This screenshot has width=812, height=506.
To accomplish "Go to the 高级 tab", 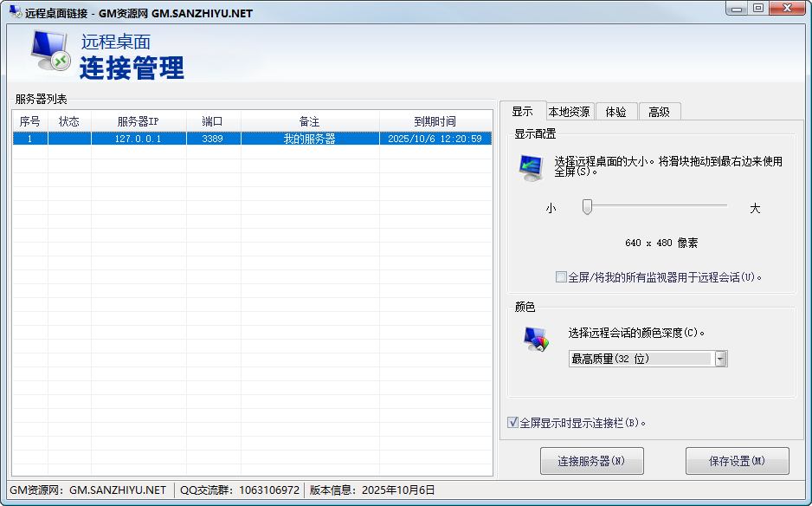I will pyautogui.click(x=659, y=112).
